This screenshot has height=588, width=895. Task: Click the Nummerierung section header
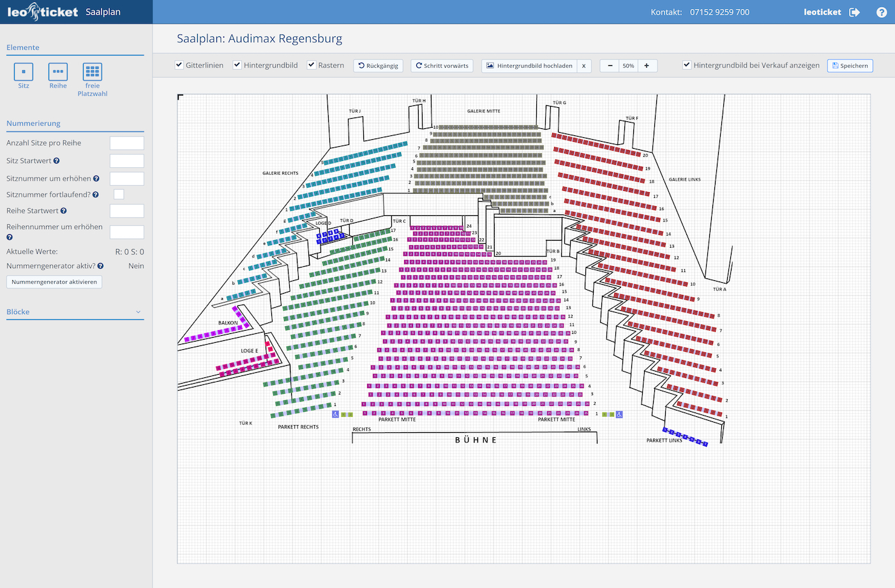pos(33,123)
